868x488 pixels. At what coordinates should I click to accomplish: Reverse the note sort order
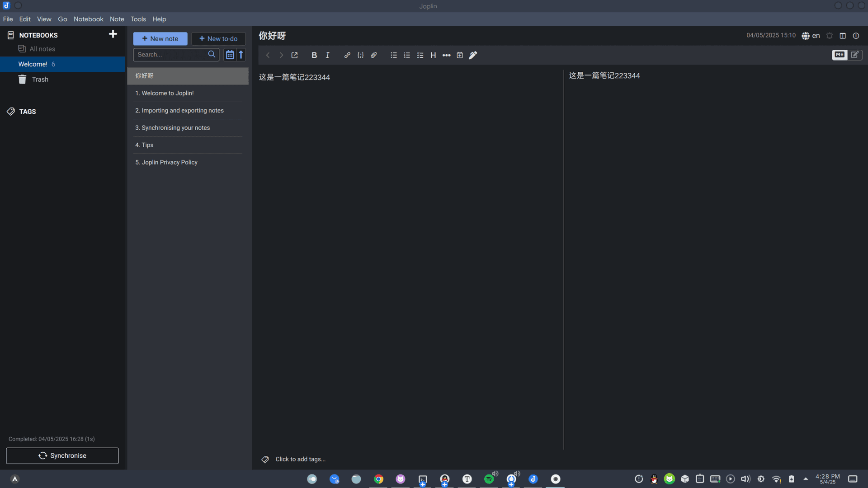pos(241,55)
